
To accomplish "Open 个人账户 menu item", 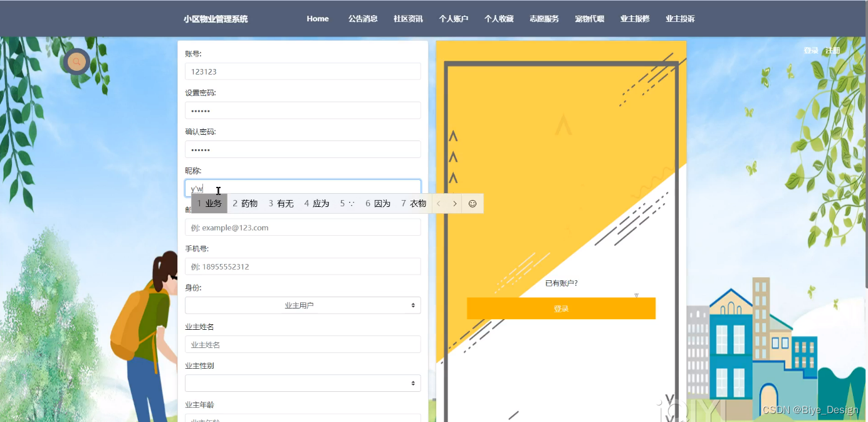I will point(454,19).
